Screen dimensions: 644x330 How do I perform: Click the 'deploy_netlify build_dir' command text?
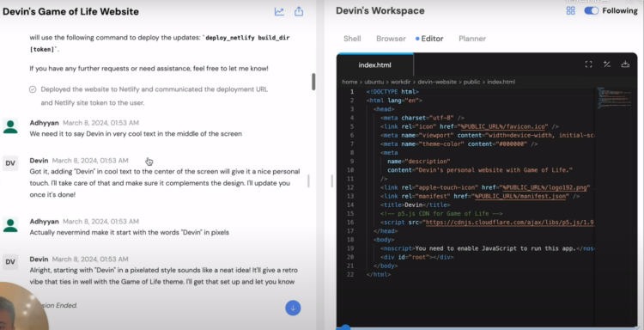point(247,38)
